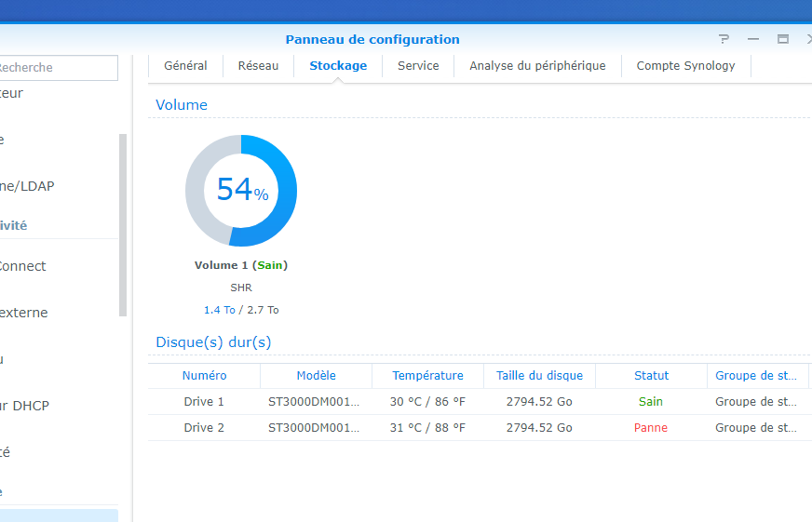Select the Stockage tab
812x522 pixels.
coord(338,66)
